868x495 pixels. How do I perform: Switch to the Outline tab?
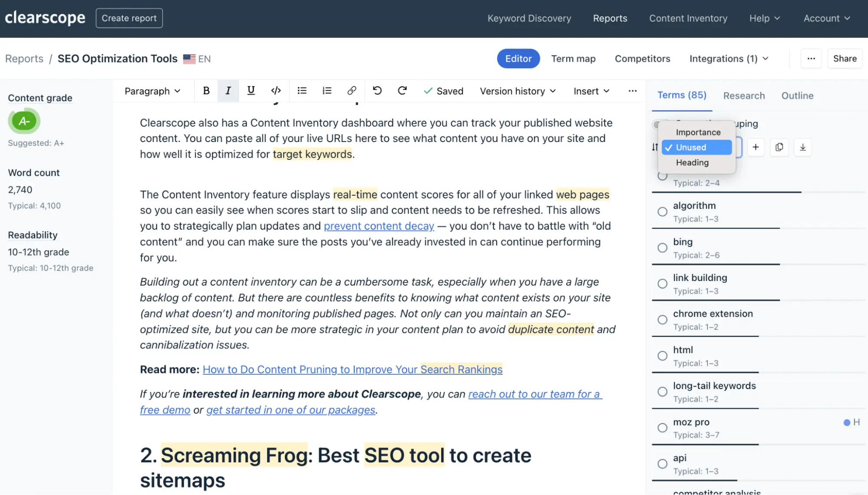coord(798,95)
